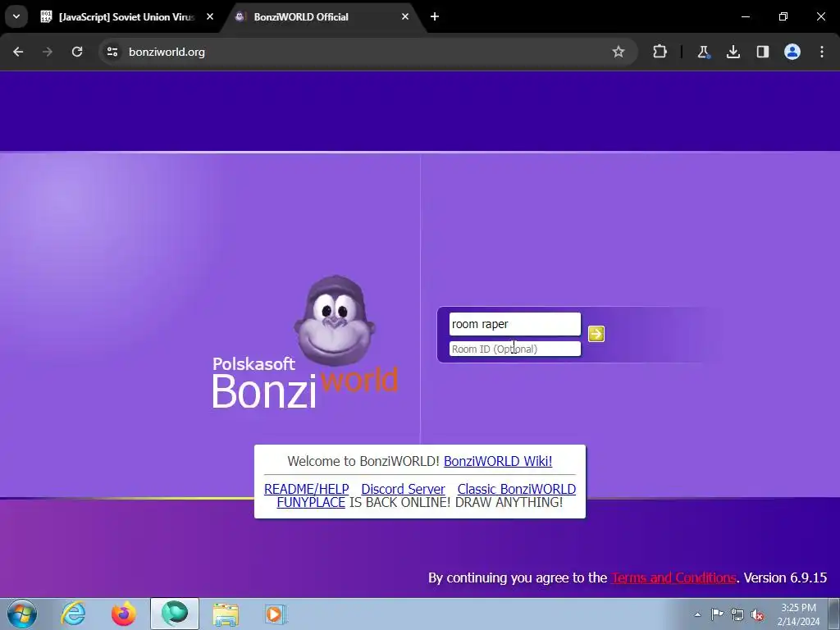Restore down the browser window

click(x=783, y=16)
